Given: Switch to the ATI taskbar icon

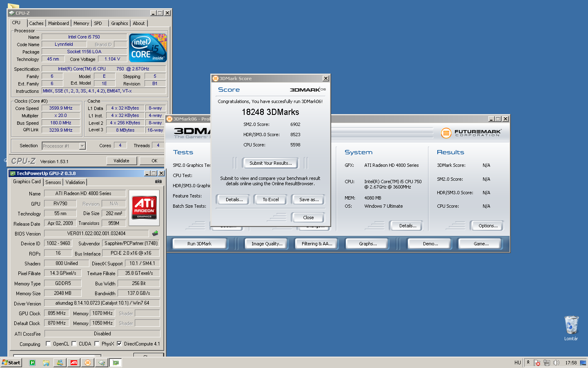Looking at the screenshot, I should 74,363.
